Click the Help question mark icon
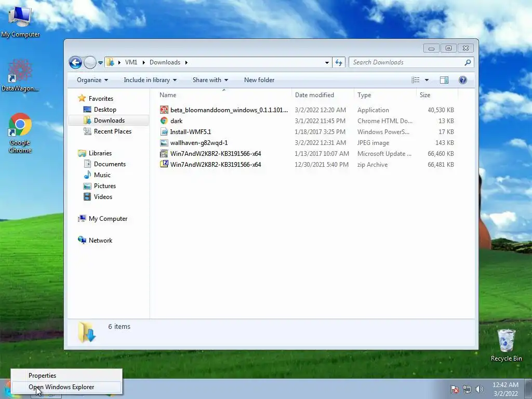 [463, 80]
